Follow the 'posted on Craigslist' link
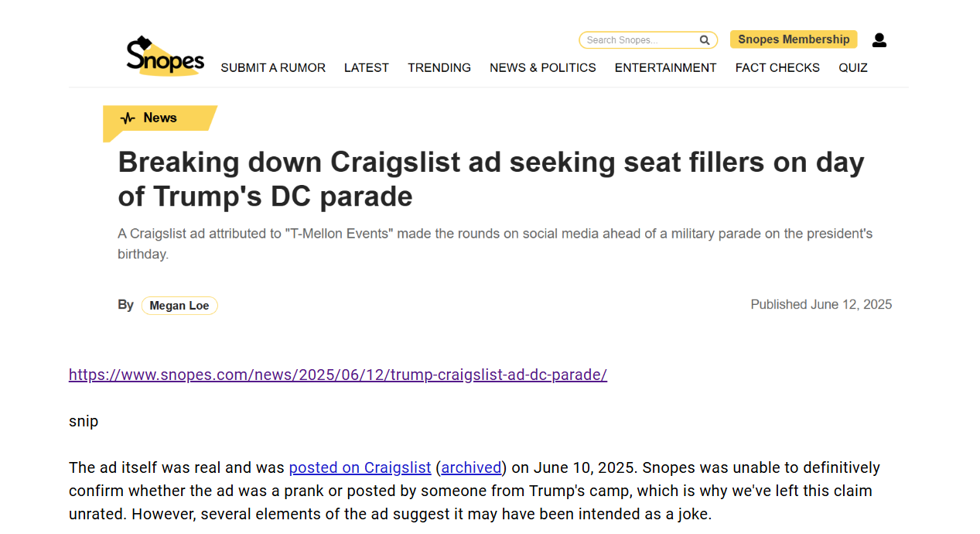The width and height of the screenshot is (980, 534). pyautogui.click(x=360, y=467)
